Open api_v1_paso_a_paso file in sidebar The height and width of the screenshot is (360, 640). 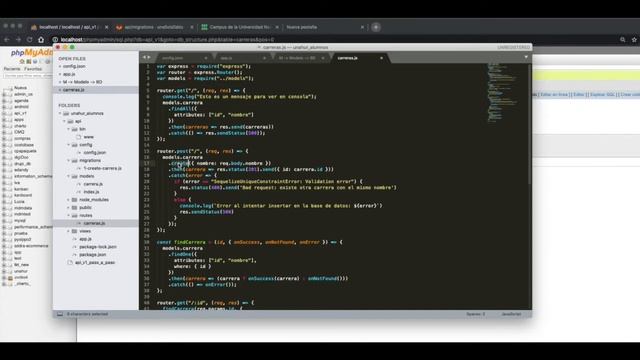(95, 262)
